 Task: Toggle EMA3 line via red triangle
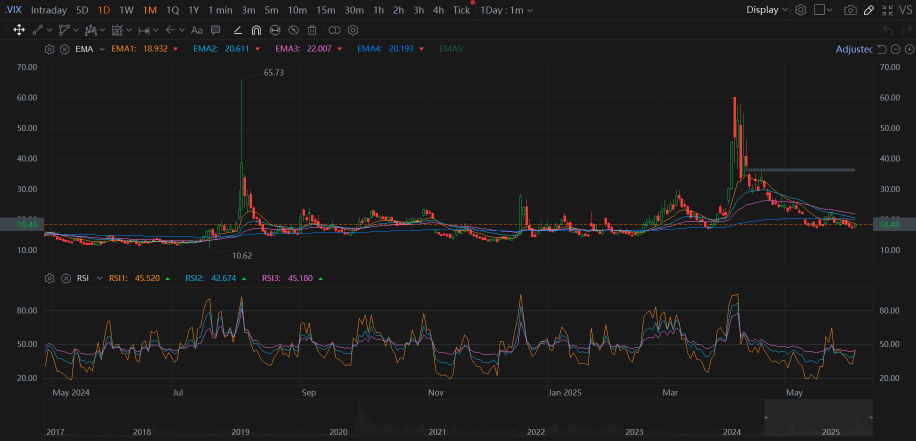339,49
